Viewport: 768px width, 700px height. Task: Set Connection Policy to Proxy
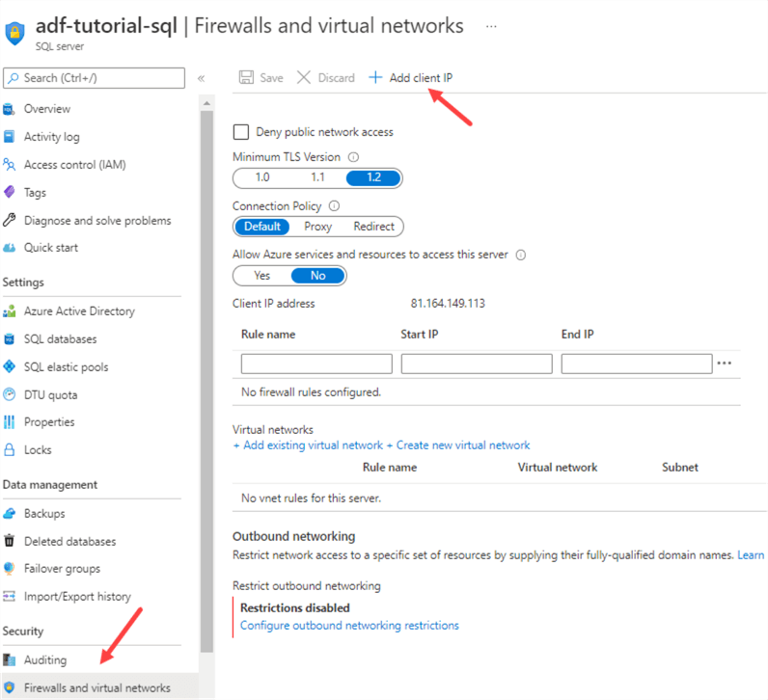coord(317,227)
